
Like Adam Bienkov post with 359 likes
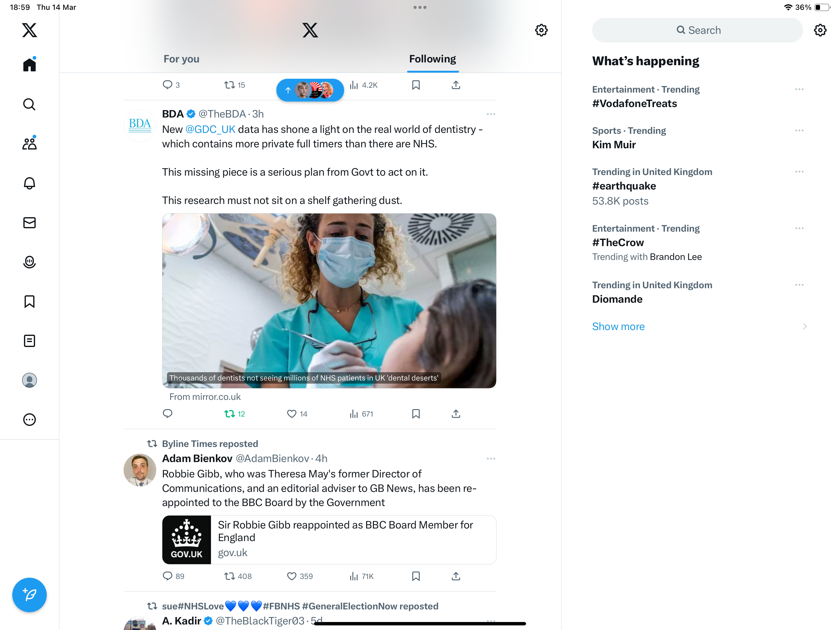[x=299, y=576]
